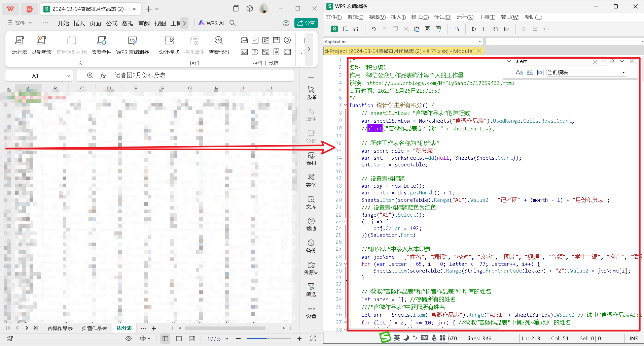Click the search magnifier beside WPS AI
The image size is (644, 346).
(x=232, y=23)
